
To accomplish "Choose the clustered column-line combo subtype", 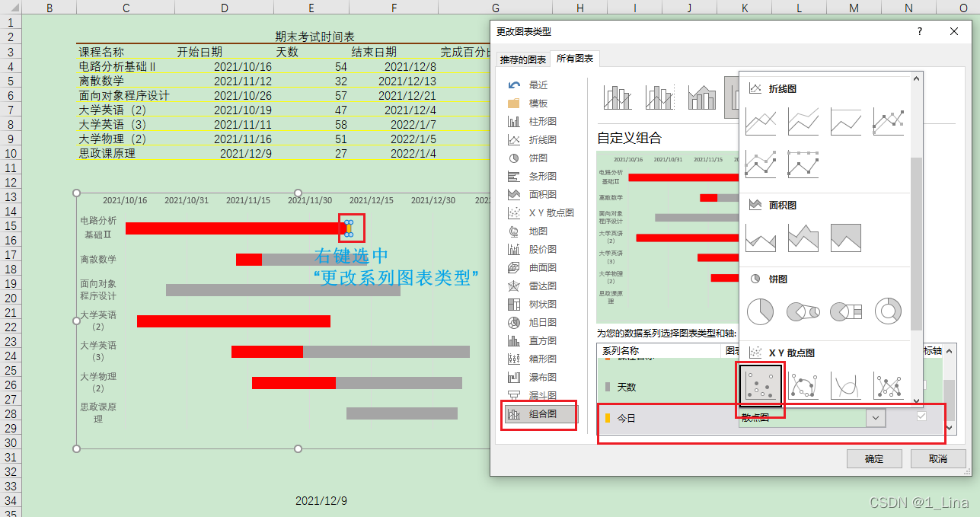I will (618, 97).
